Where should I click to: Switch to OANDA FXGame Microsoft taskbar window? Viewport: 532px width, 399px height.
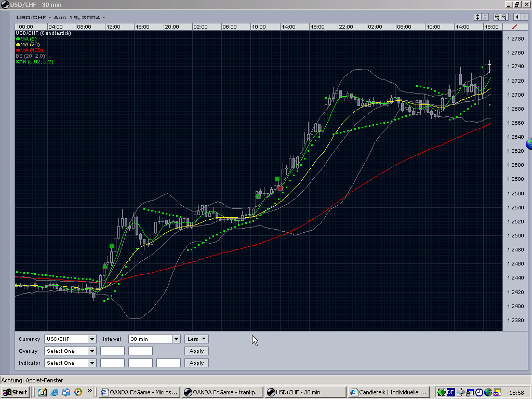(x=139, y=392)
